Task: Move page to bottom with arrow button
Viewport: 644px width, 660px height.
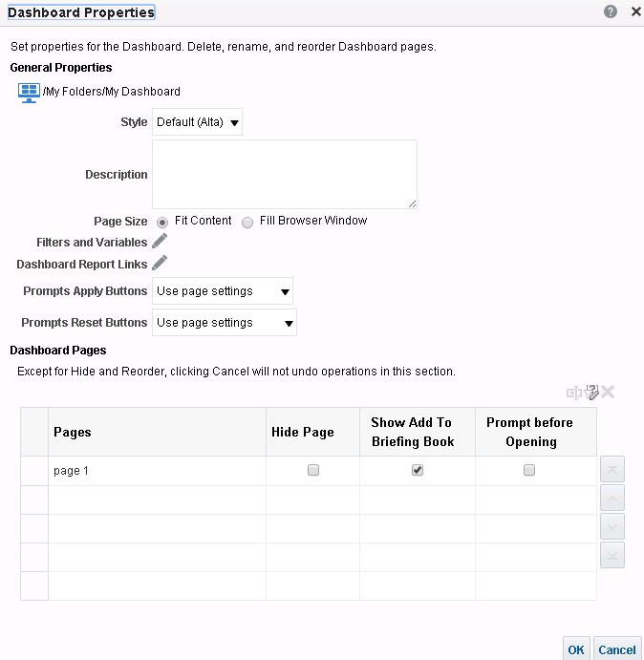Action: pyautogui.click(x=612, y=555)
